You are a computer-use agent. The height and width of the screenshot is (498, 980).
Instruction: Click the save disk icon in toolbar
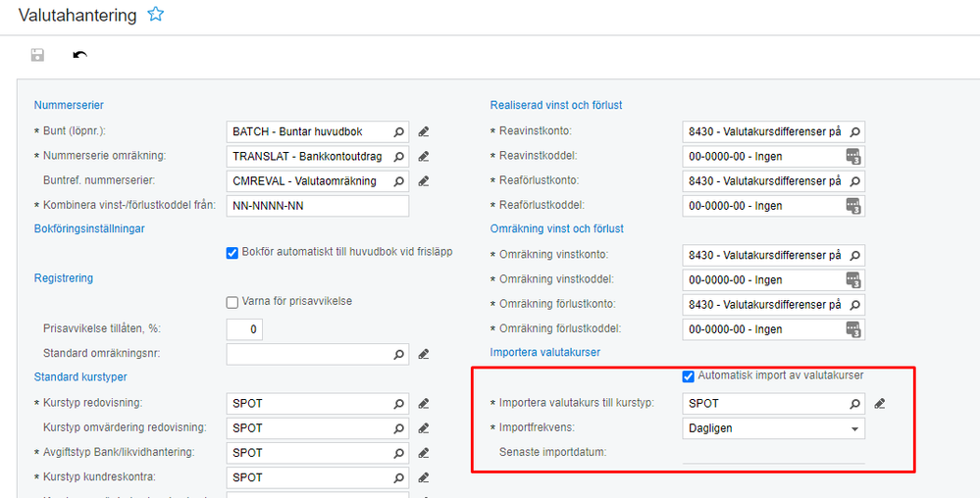(x=37, y=55)
